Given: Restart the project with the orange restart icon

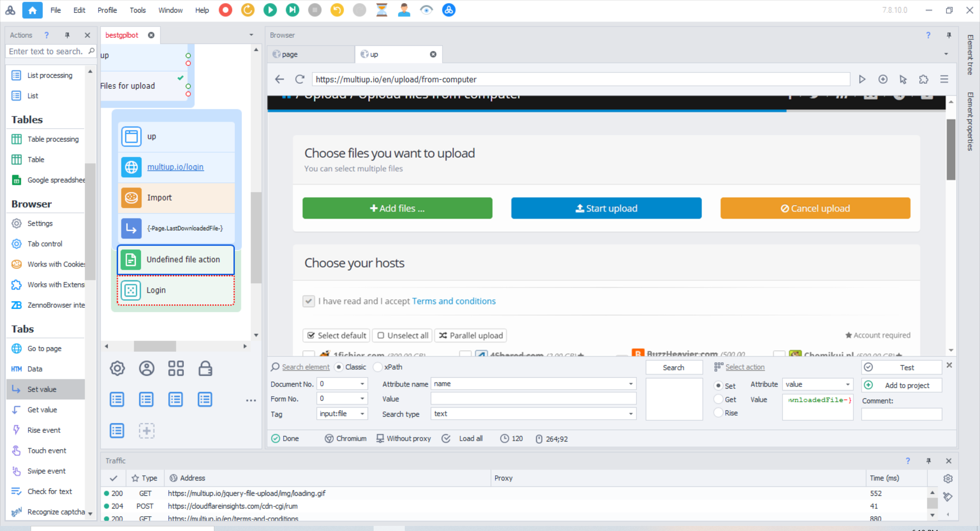Looking at the screenshot, I should [x=248, y=10].
